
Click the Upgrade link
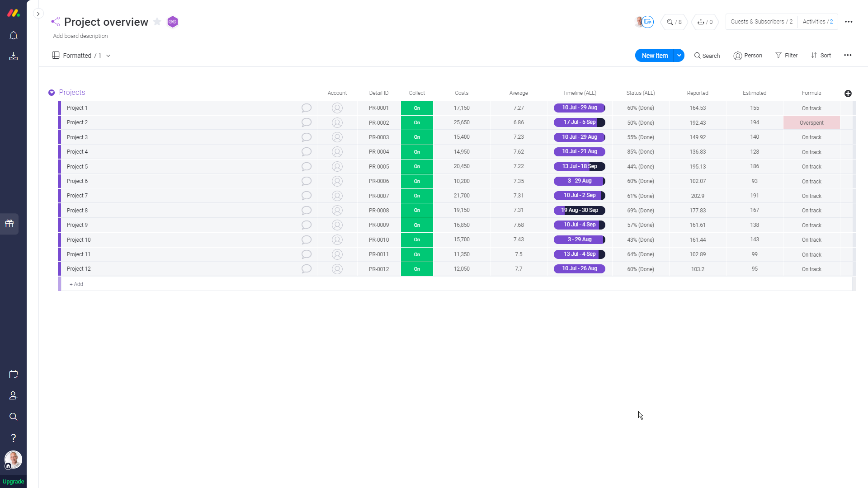13,481
